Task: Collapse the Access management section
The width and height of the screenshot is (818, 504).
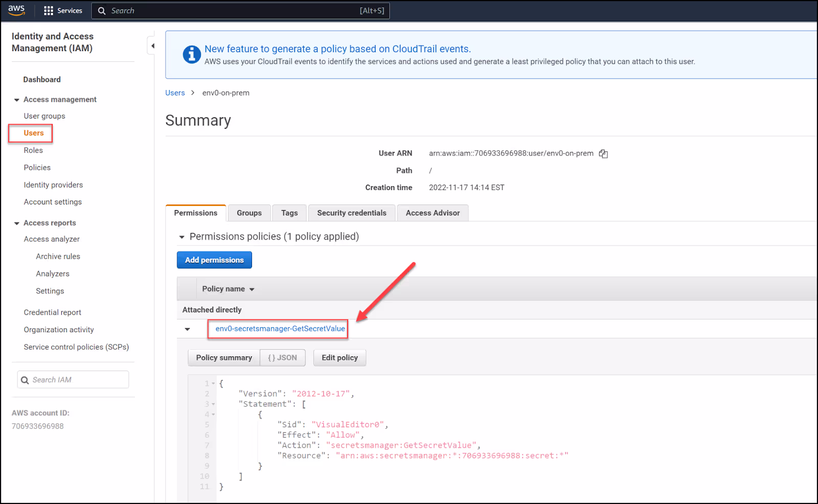Action: [x=17, y=100]
